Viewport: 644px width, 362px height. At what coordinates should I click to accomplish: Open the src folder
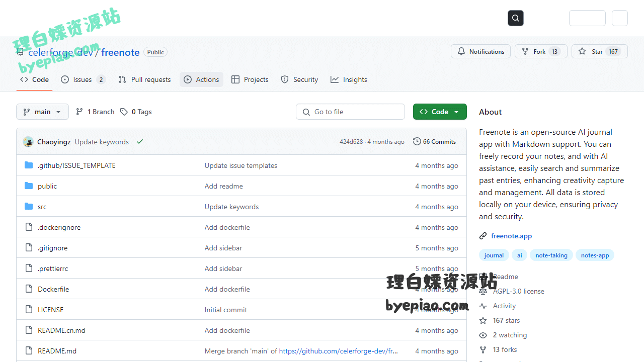42,207
